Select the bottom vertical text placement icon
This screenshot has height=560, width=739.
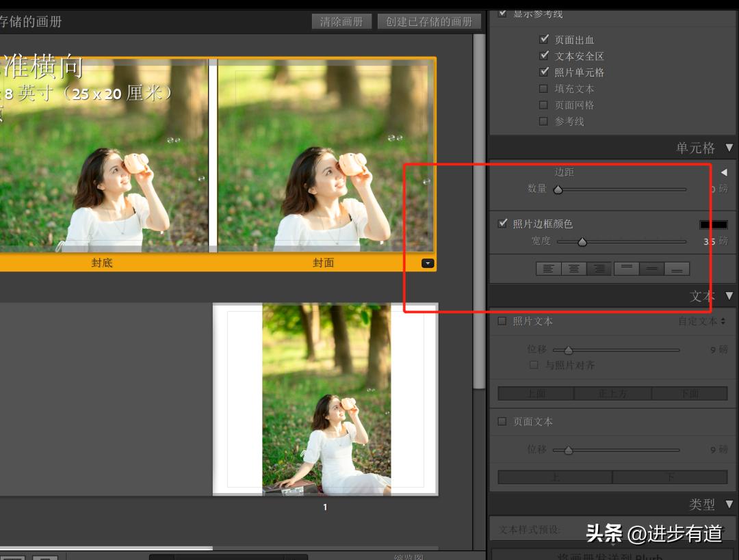pos(677,268)
